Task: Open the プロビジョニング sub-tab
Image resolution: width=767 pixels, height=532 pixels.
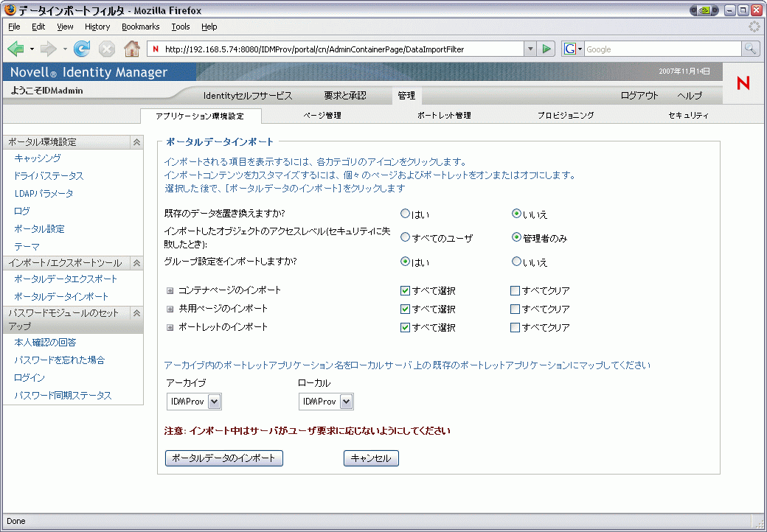Action: (566, 116)
